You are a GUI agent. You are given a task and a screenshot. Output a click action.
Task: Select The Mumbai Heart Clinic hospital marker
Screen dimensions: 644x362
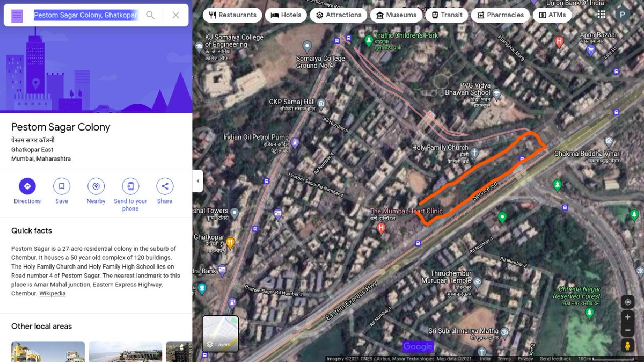point(381,228)
